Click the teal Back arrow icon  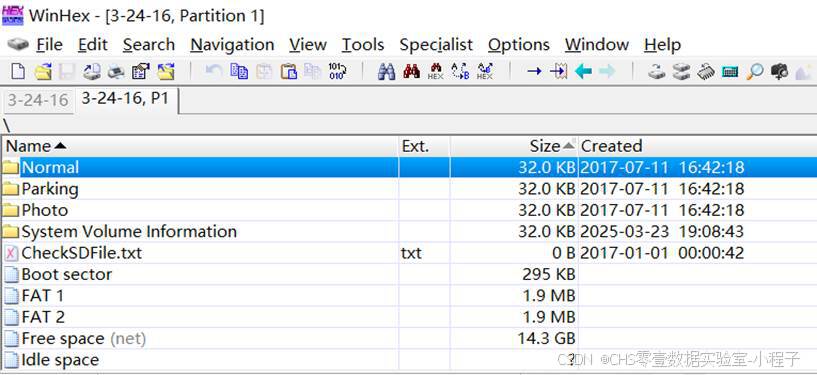pyautogui.click(x=583, y=71)
